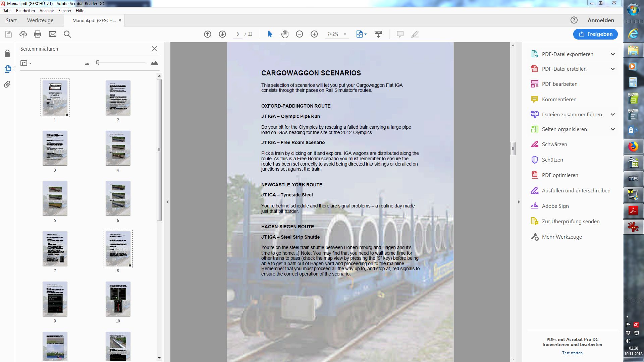Click the Test starten link
The width and height of the screenshot is (644, 362).
[x=572, y=353]
